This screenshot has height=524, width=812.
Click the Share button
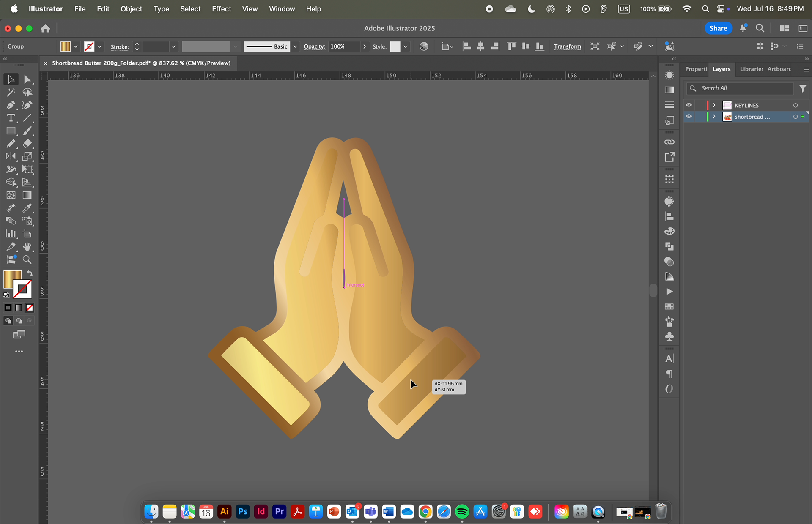pos(718,28)
